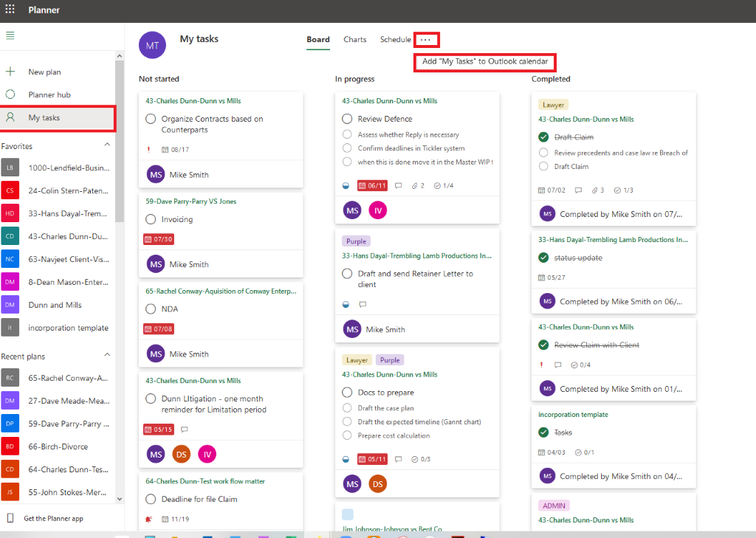The image size is (756, 538).
Task: Open the more options ellipsis menu
Action: 426,40
